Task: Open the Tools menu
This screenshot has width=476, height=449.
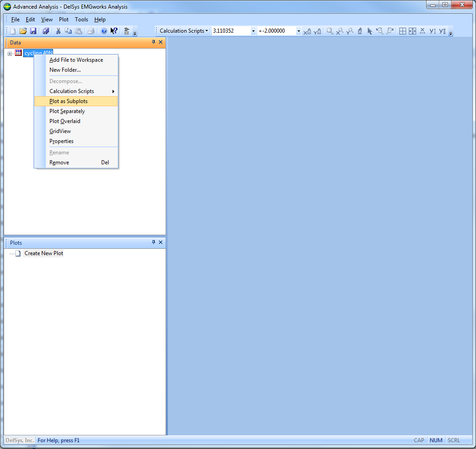Action: (82, 20)
